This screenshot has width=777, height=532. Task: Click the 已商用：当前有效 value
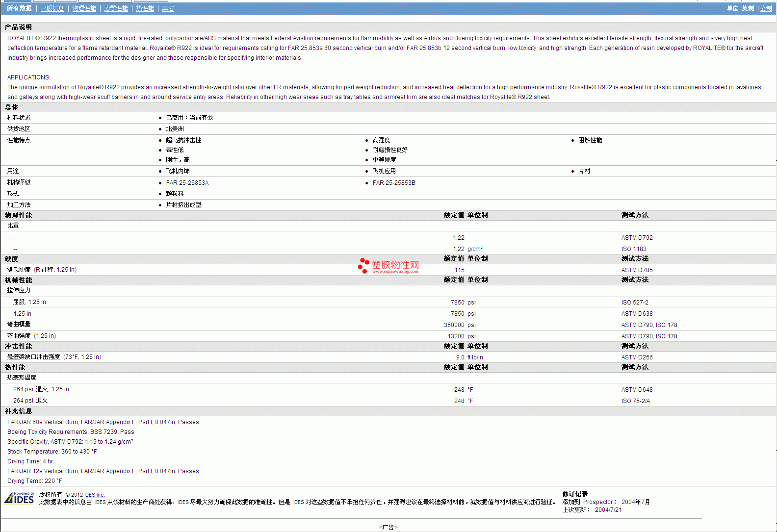coord(189,118)
